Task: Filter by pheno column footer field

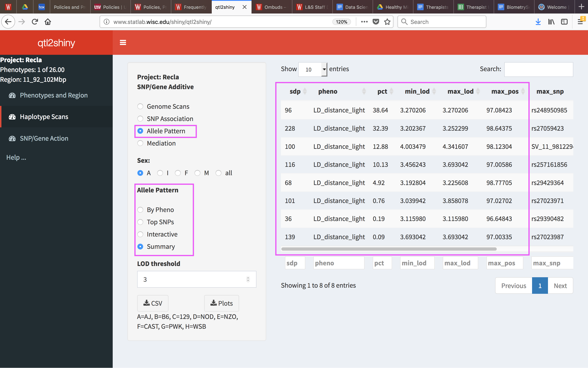Action: (339, 263)
